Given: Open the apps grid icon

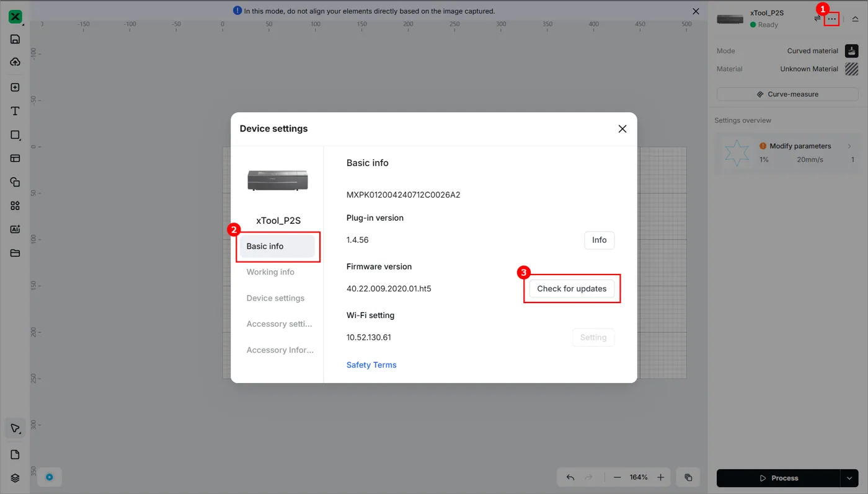Looking at the screenshot, I should point(15,205).
